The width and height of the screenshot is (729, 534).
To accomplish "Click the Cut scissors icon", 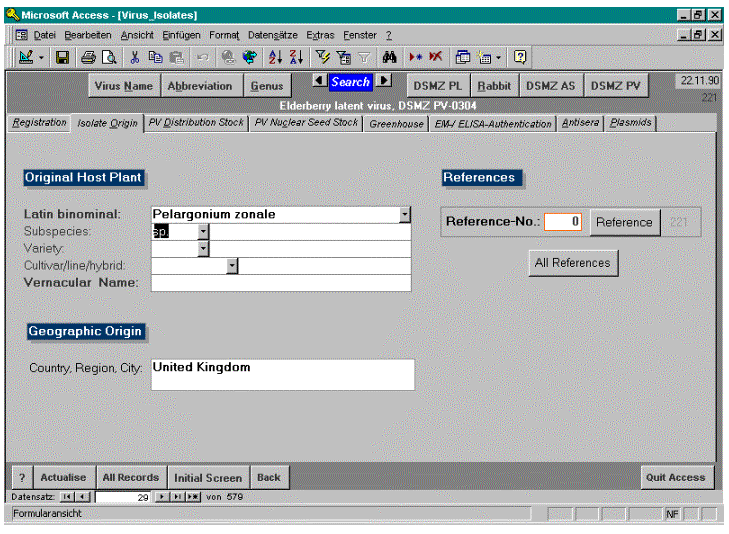I will [136, 58].
